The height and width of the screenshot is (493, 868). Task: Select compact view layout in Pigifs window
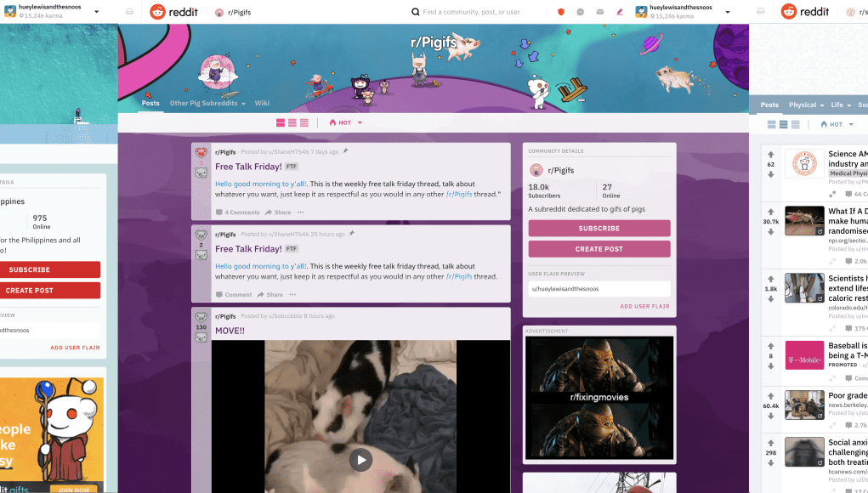point(304,123)
